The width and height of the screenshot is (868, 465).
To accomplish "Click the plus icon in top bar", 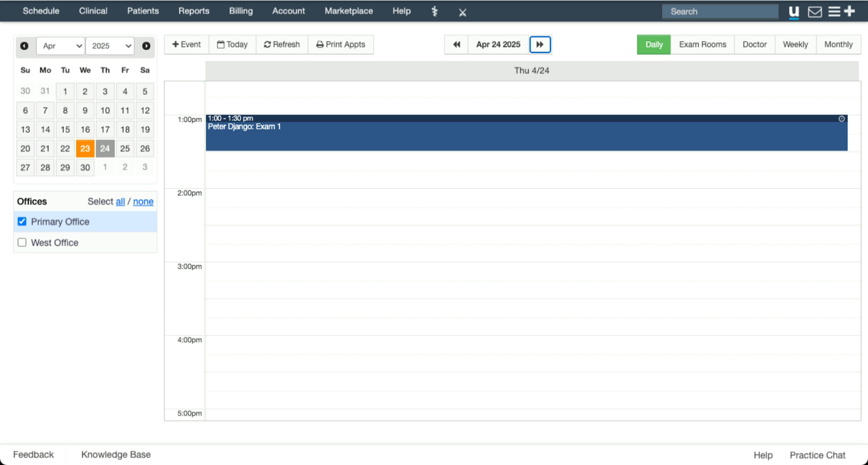I will coord(849,11).
